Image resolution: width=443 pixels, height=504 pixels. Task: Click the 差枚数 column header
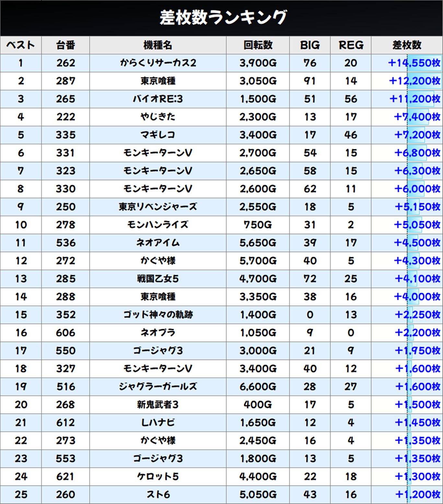tap(407, 45)
